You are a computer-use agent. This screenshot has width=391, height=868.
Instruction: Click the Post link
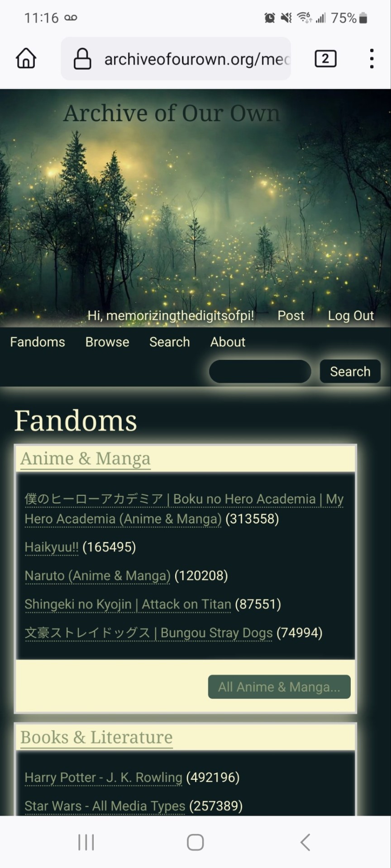point(291,316)
